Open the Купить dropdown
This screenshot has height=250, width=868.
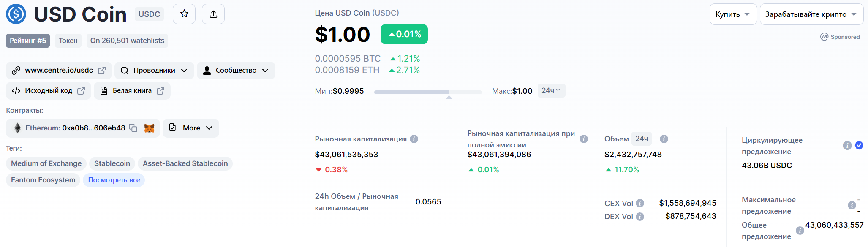[733, 14]
